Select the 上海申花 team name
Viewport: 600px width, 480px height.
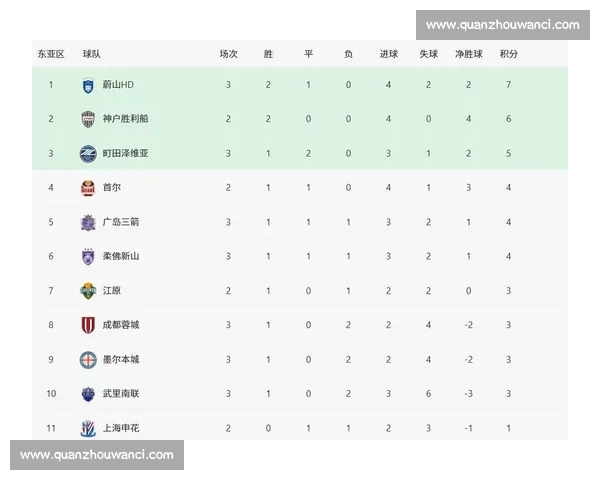click(121, 428)
